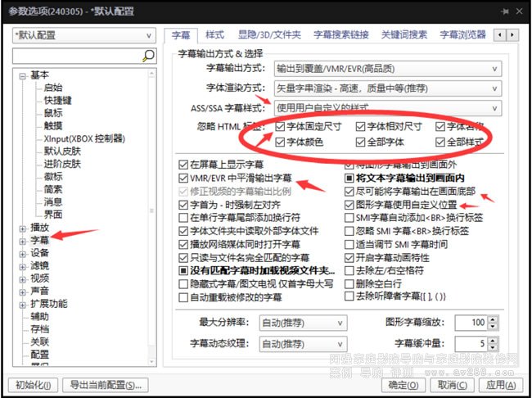Select 快捷键 in the settings tree
The width and height of the screenshot is (532, 398).
[57, 100]
